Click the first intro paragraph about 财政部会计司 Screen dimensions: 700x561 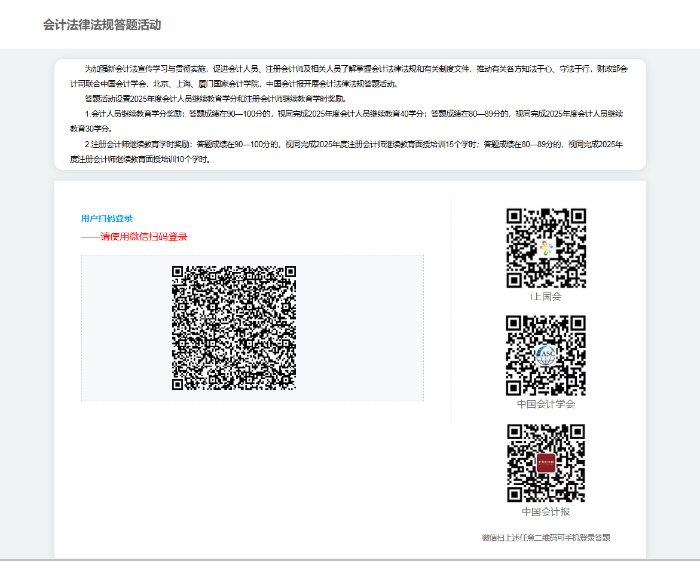(350, 76)
